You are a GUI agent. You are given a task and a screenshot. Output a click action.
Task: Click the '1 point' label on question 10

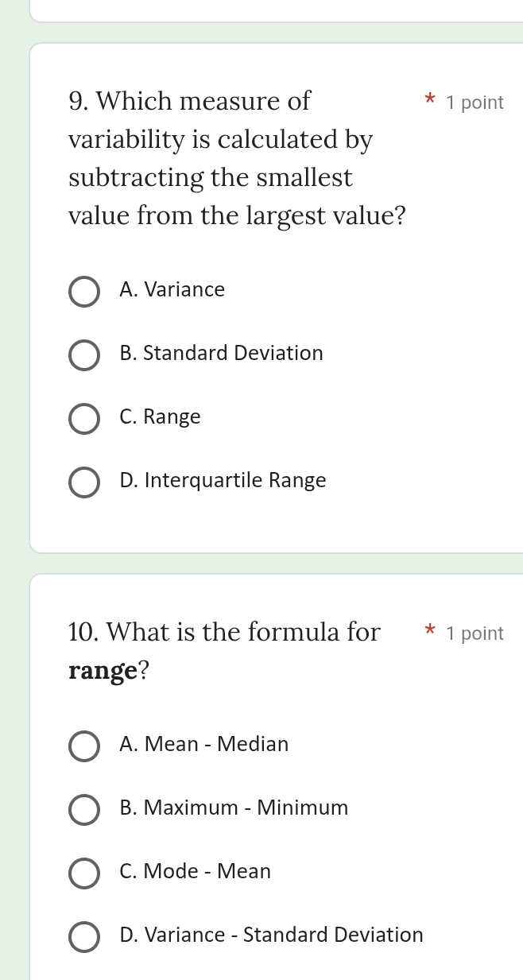(x=475, y=633)
